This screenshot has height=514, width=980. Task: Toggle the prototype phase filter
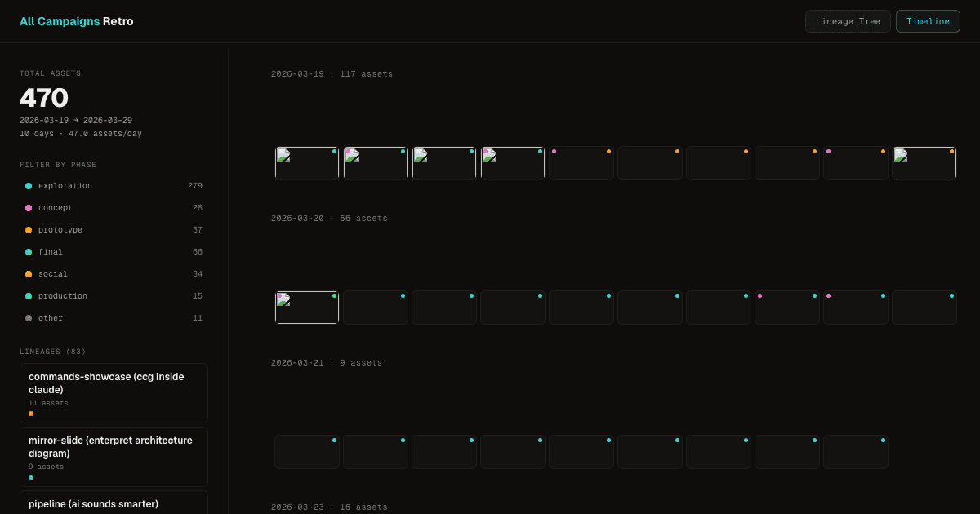pyautogui.click(x=60, y=230)
